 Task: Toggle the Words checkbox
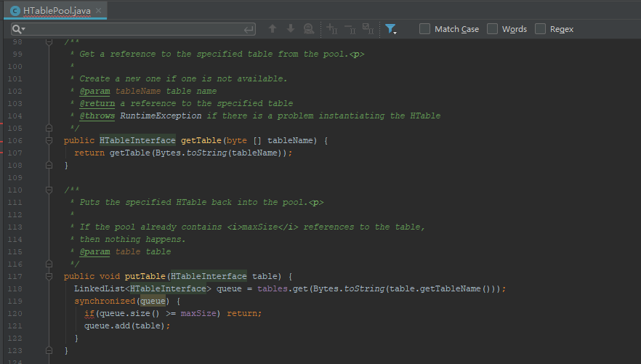tap(493, 29)
